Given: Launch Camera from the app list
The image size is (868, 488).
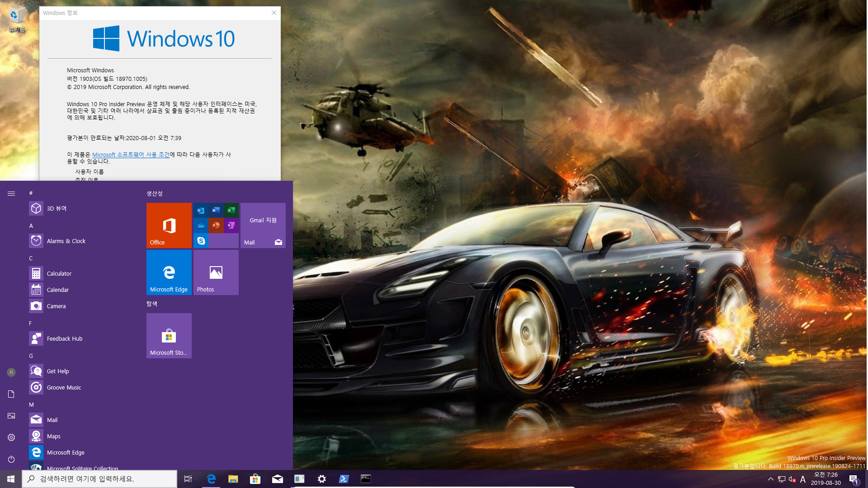Looking at the screenshot, I should pyautogui.click(x=81, y=306).
